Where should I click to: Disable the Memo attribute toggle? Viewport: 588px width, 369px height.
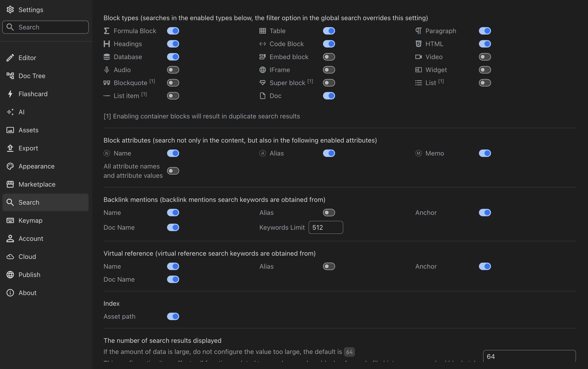click(x=485, y=153)
